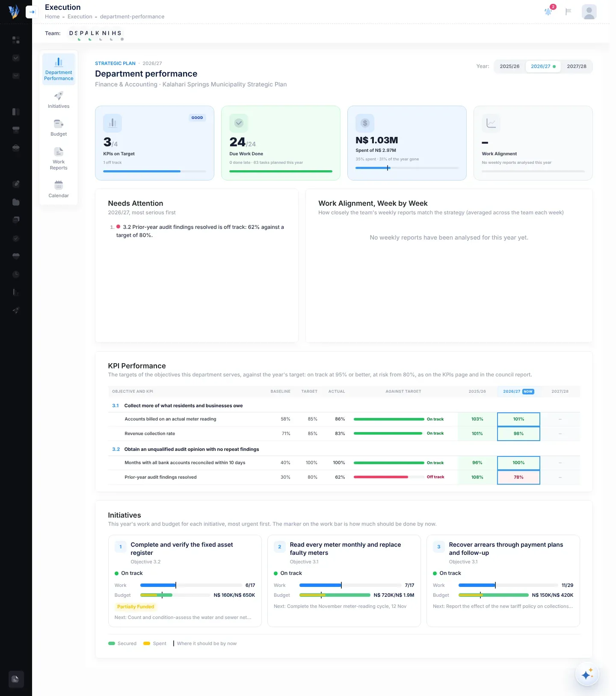
Task: Go to Execution breadcrumb link
Action: [x=80, y=17]
